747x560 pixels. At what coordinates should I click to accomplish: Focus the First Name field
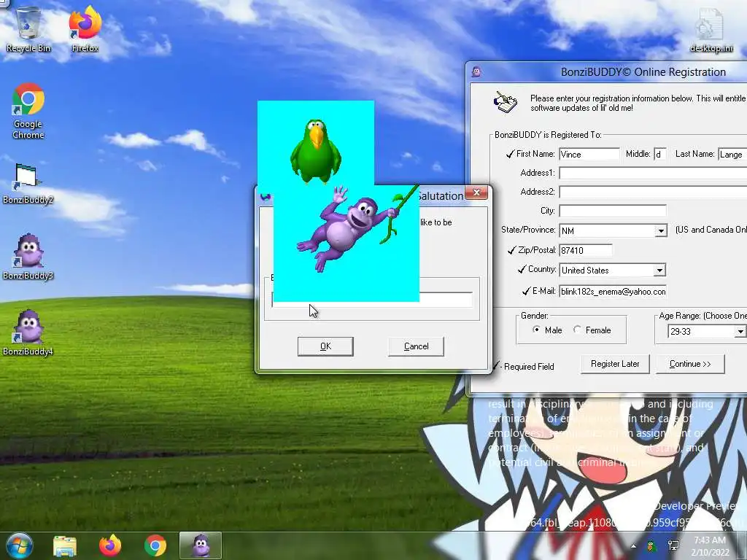click(x=589, y=155)
